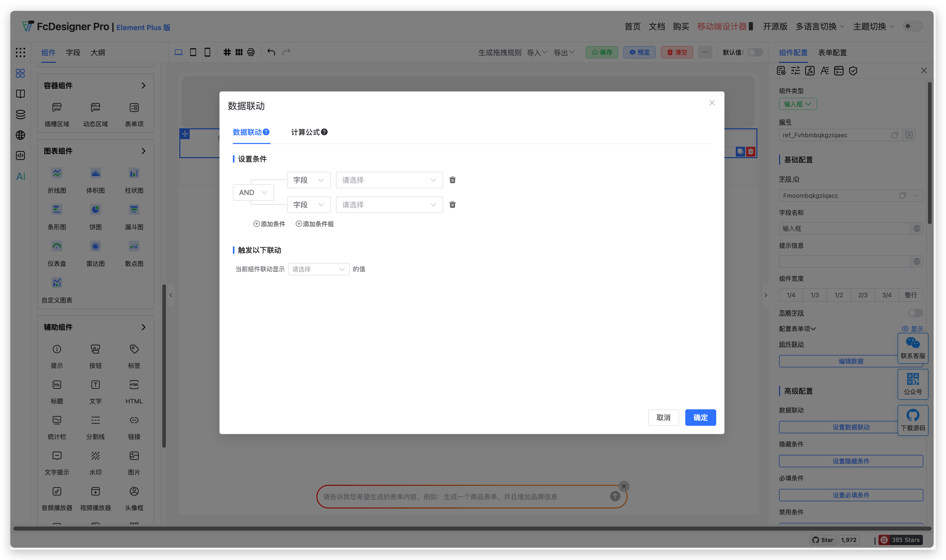
Task: Click the 联系客服 WeChat support icon
Action: [913, 348]
